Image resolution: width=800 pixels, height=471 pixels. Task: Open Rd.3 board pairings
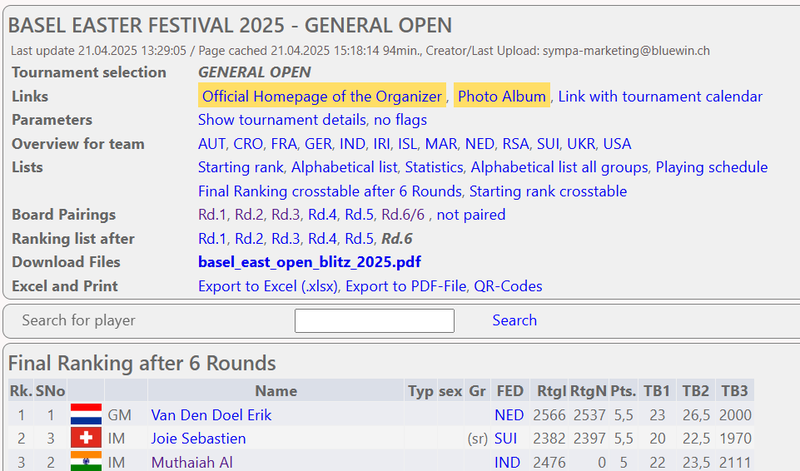coord(285,215)
